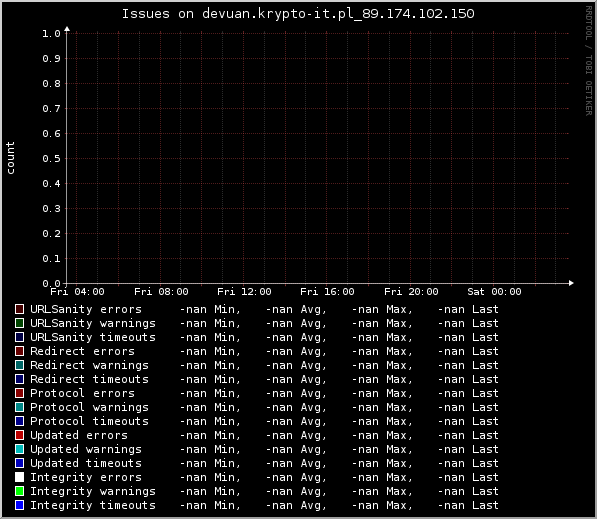Click the 'Sat 00:00' time axis label
Screen dimensions: 597x519
tap(494, 292)
